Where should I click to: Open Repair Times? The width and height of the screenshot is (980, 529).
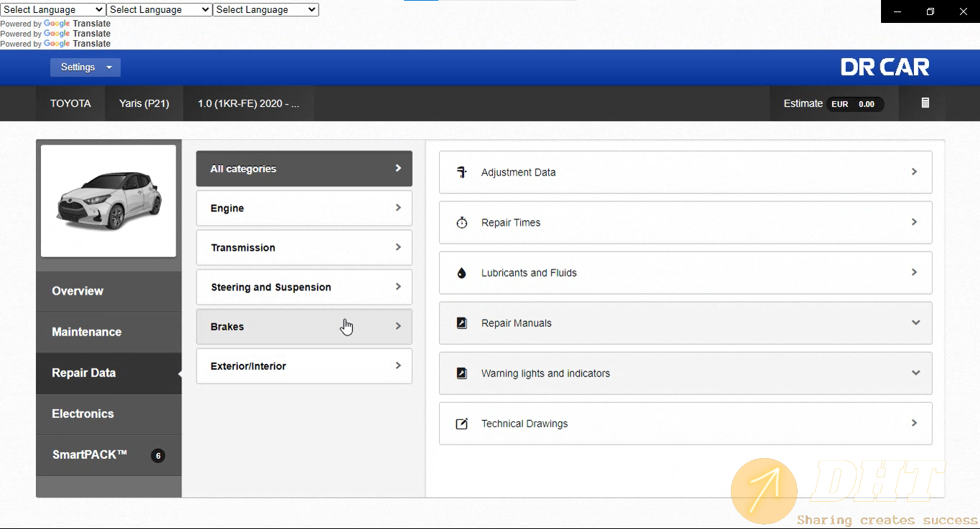685,222
